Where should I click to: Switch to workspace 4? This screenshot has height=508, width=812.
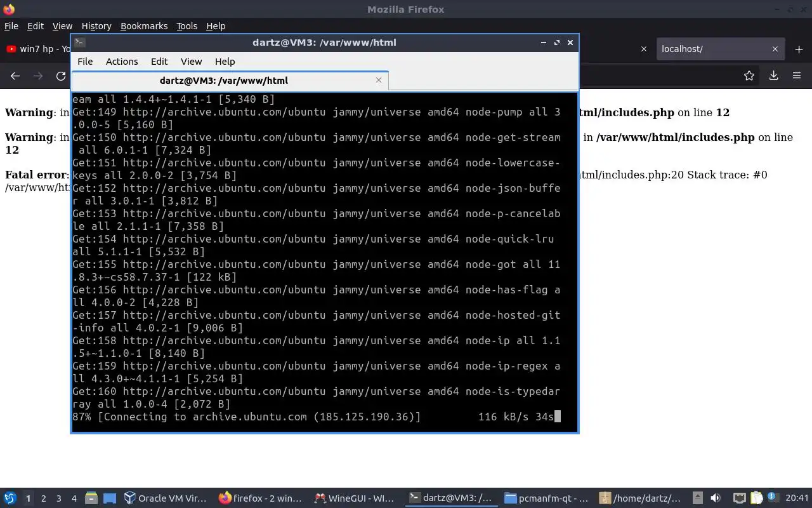(74, 498)
